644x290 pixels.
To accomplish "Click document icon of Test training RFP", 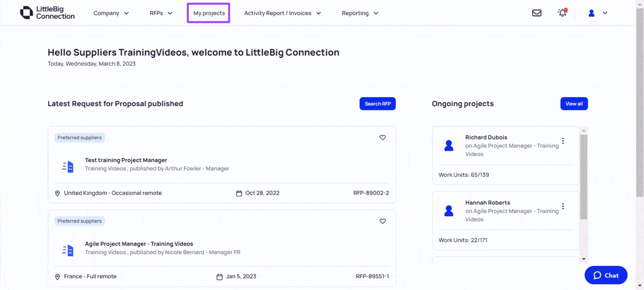I will point(68,167).
